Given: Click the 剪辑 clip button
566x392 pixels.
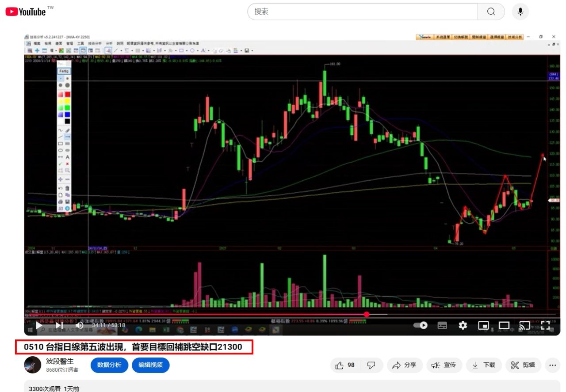Looking at the screenshot, I should [523, 365].
